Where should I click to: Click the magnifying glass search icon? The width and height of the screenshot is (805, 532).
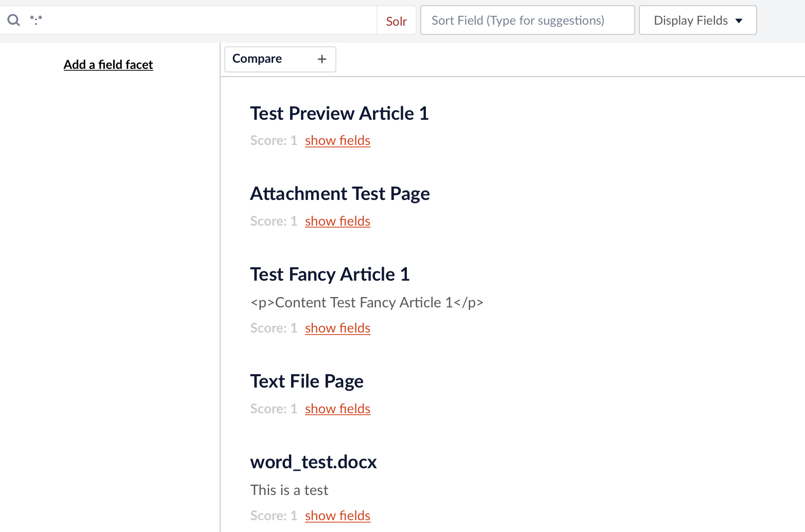point(13,20)
